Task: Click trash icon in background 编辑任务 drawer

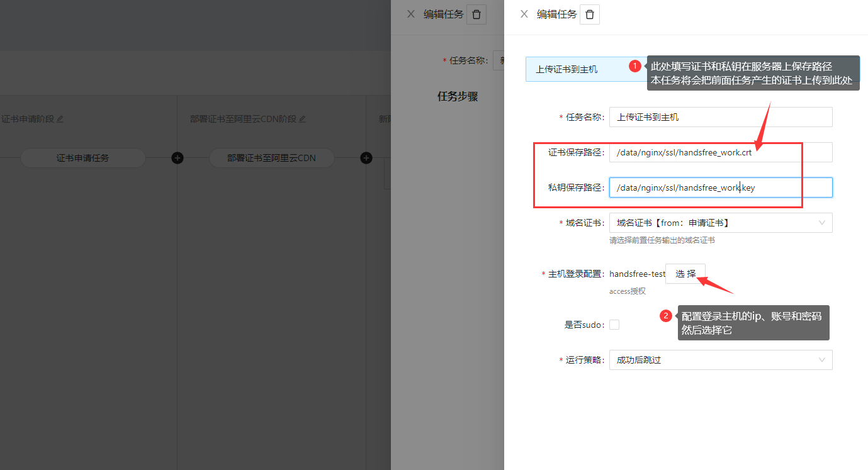Action: (476, 14)
